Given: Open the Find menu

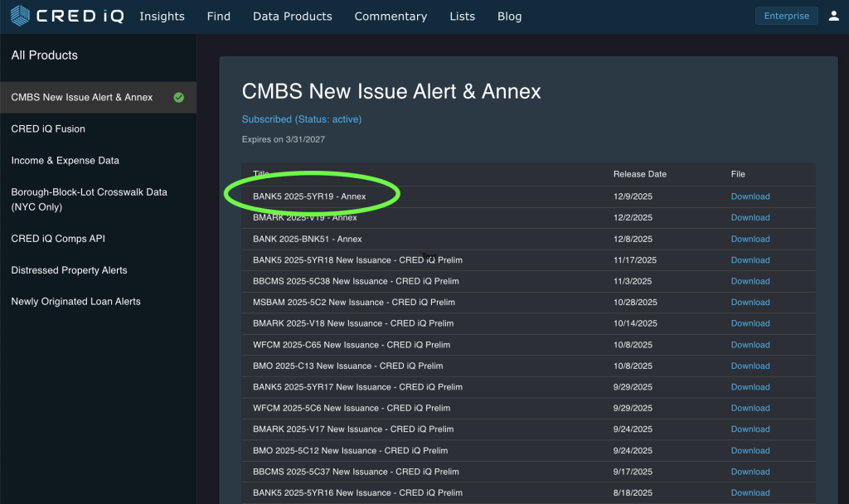Looking at the screenshot, I should point(219,17).
